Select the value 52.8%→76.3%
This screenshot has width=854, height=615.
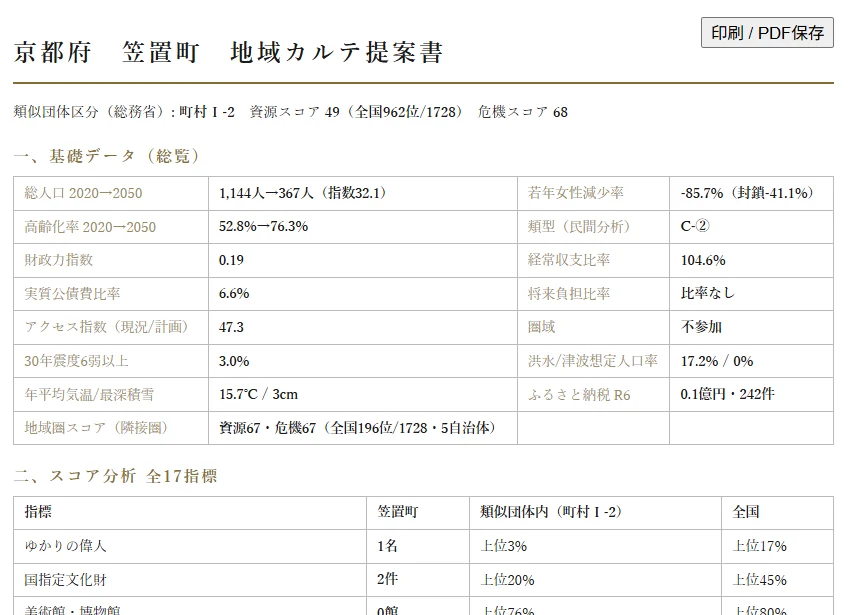pyautogui.click(x=264, y=227)
